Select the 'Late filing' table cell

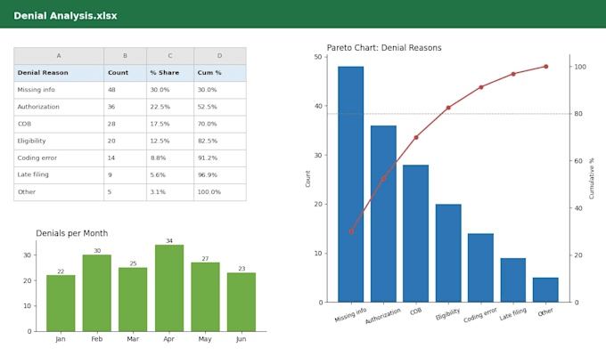pyautogui.click(x=59, y=175)
